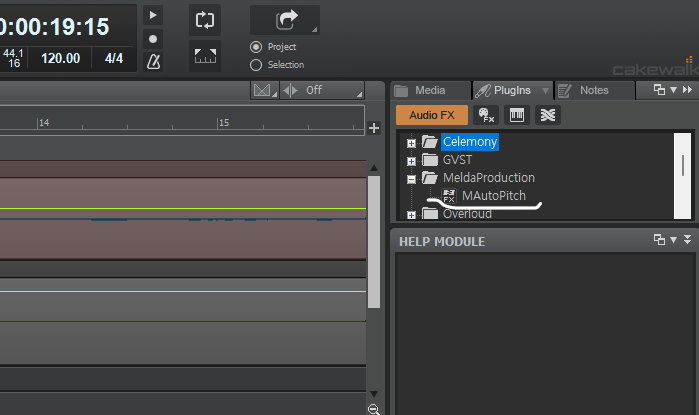This screenshot has height=415, width=699.
Task: Set loop points to selection icon
Action: pyautogui.click(x=205, y=56)
